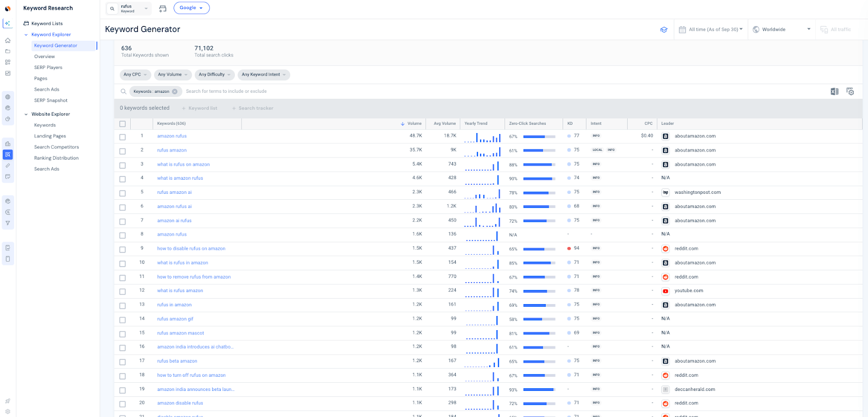Open the rufus keyword selector dropdown
868x417 pixels.
point(129,9)
